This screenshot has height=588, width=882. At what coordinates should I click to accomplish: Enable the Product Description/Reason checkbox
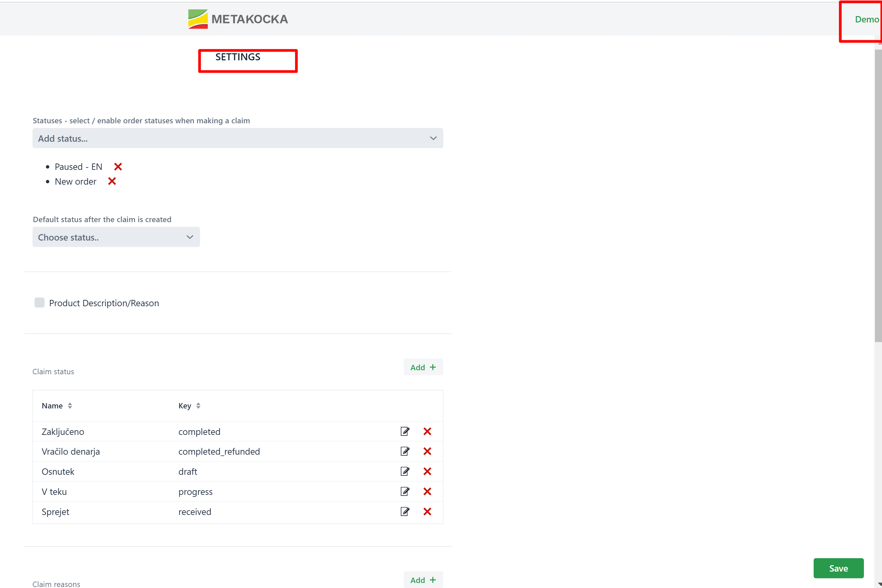click(x=40, y=303)
